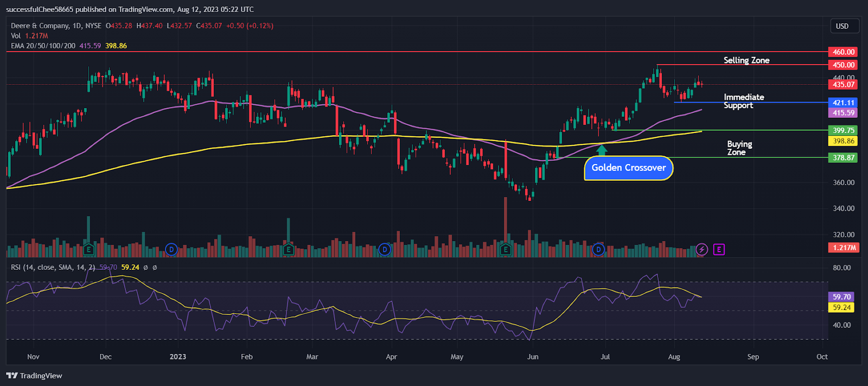Viewport: 868px width, 386px height.
Task: Click the 40.00 RSI axis tick
Action: (842, 325)
